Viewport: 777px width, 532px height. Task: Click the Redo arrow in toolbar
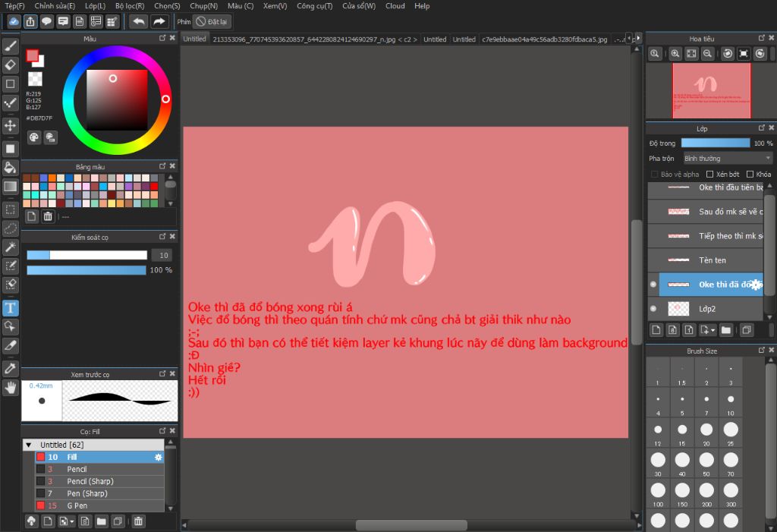pos(159,21)
